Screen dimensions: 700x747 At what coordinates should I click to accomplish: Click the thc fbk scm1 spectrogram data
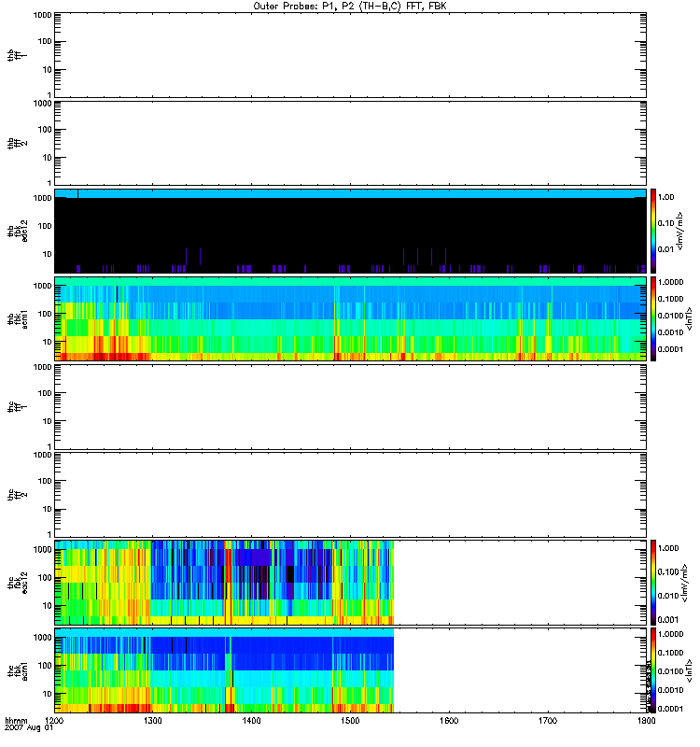click(x=224, y=670)
